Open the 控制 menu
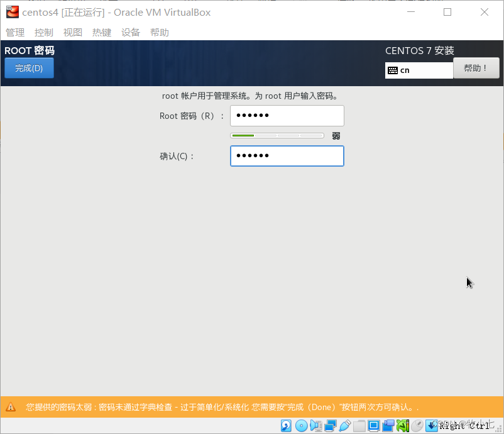This screenshot has width=504, height=434. point(44,33)
